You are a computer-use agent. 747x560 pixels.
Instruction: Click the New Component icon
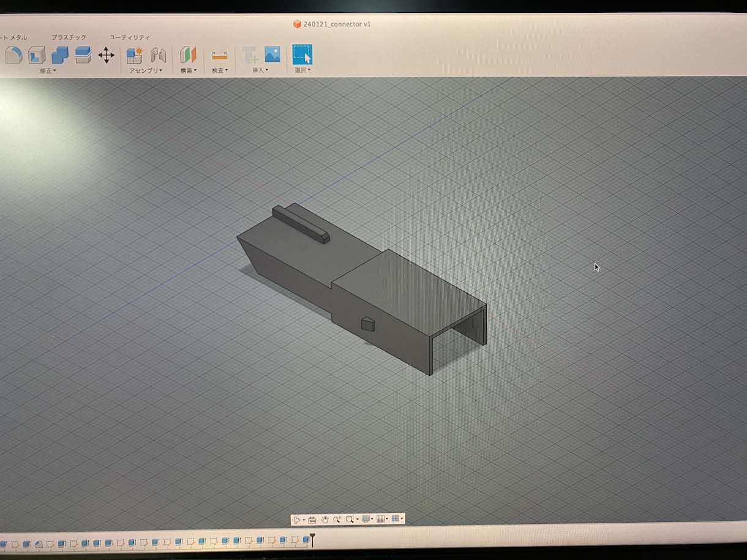click(135, 55)
